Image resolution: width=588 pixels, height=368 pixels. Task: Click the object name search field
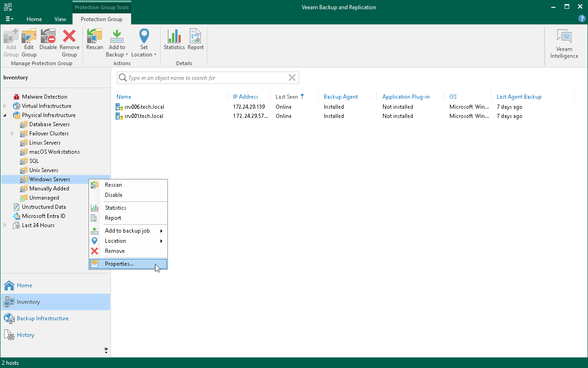(x=206, y=78)
